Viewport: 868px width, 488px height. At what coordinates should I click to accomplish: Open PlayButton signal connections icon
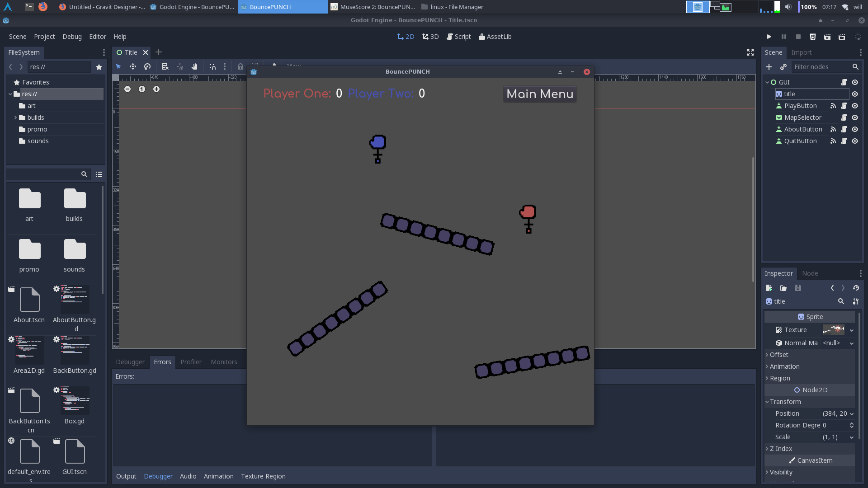[833, 106]
